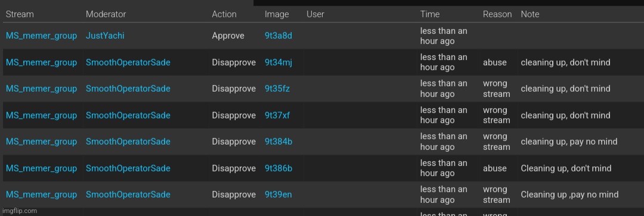Open image link 9t37xf
Image resolution: width=644 pixels, height=216 pixels.
(x=277, y=115)
